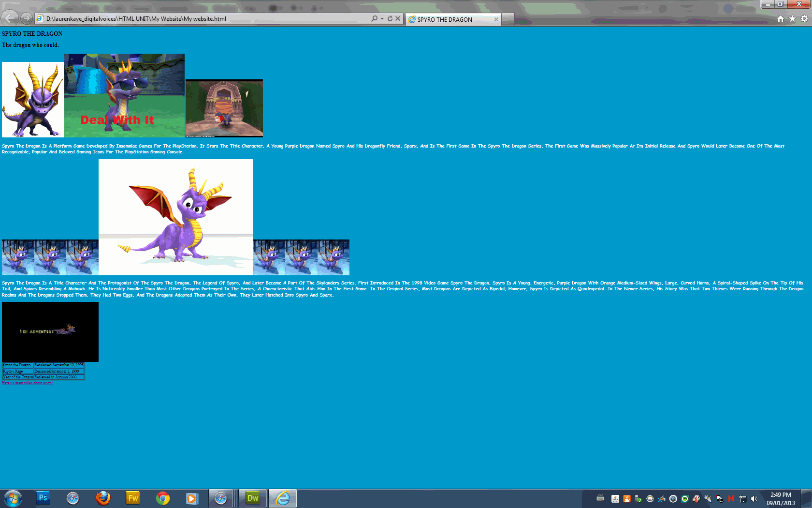Launch Google Chrome from the taskbar

(163, 498)
